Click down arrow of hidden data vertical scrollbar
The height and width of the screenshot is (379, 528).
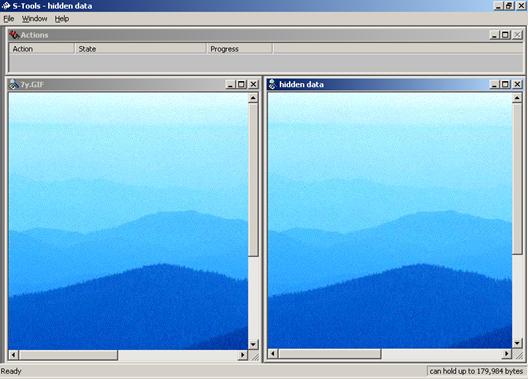click(x=517, y=343)
